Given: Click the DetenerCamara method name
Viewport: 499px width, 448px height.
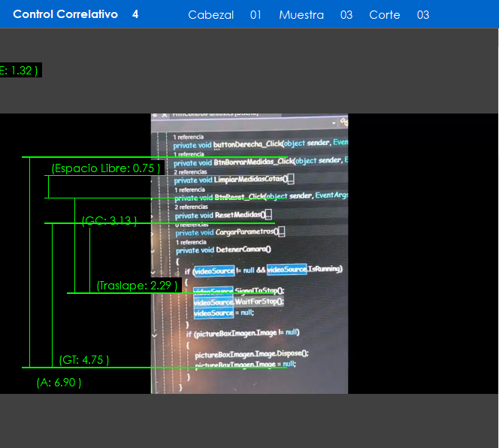Looking at the screenshot, I should point(242,250).
